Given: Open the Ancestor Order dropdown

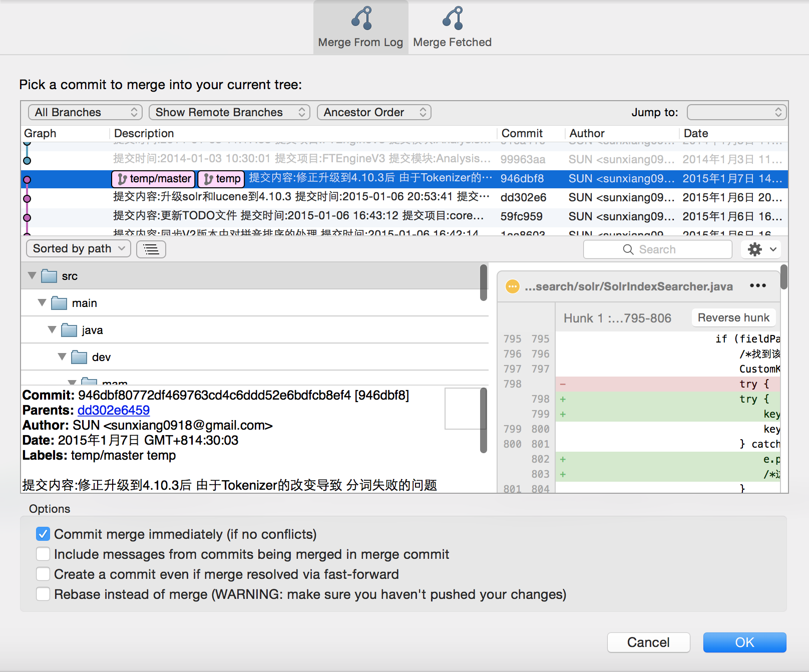Looking at the screenshot, I should 374,112.
